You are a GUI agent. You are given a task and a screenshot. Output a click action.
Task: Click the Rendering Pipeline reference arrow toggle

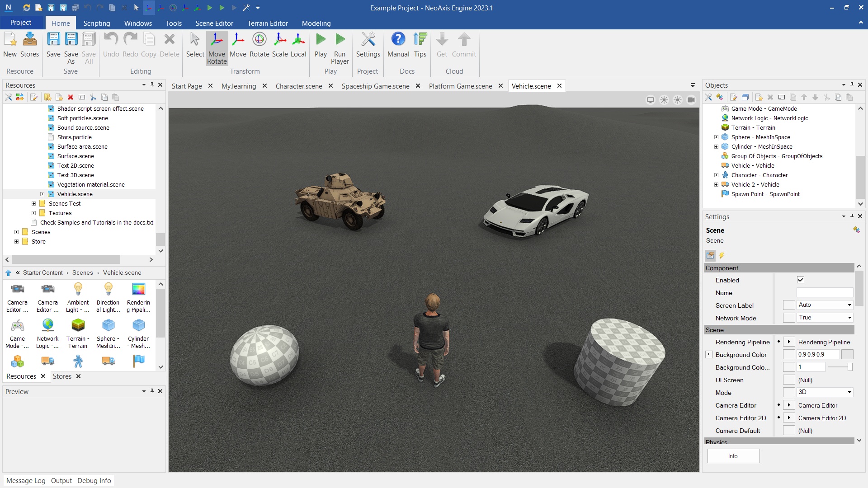click(x=789, y=342)
